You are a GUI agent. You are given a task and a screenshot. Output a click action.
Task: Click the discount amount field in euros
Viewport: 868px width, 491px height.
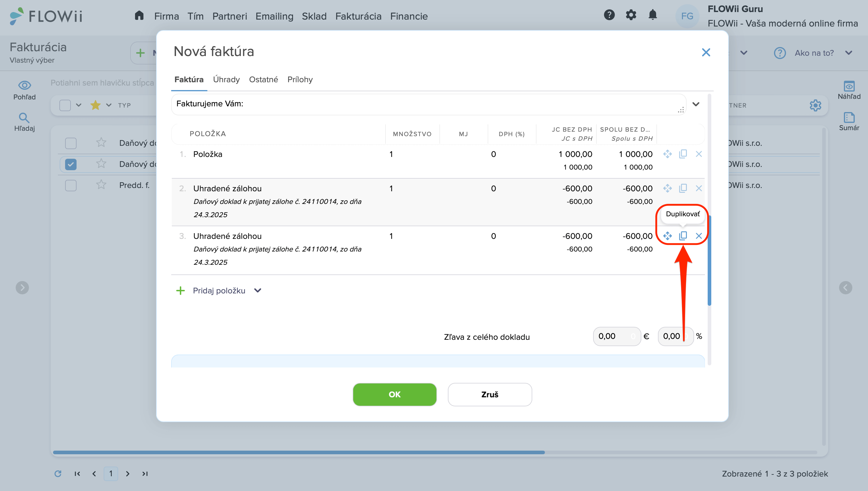(x=617, y=336)
